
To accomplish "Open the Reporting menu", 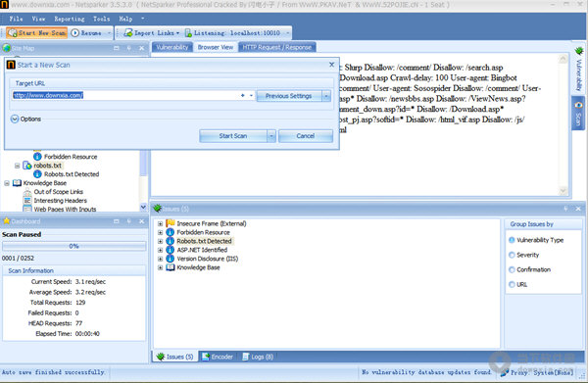I will (70, 19).
